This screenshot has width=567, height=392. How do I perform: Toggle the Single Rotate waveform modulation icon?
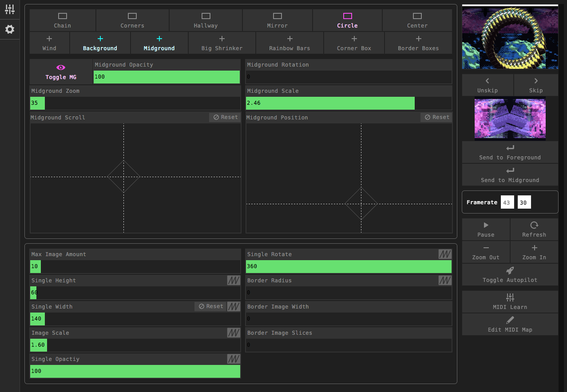pos(445,254)
